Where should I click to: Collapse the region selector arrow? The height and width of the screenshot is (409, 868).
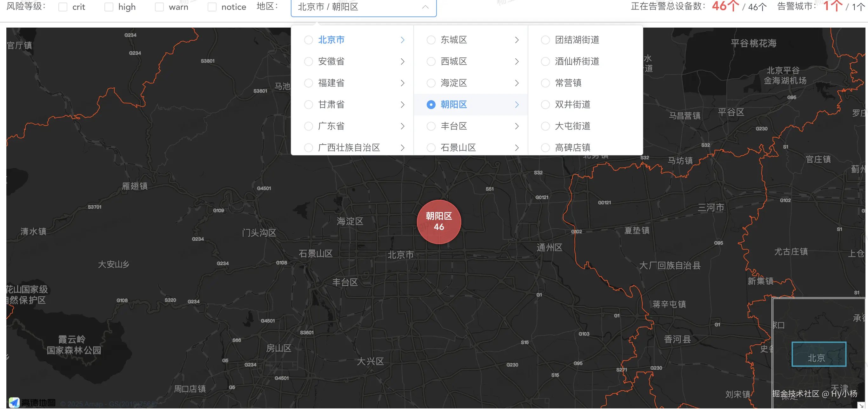tap(425, 7)
